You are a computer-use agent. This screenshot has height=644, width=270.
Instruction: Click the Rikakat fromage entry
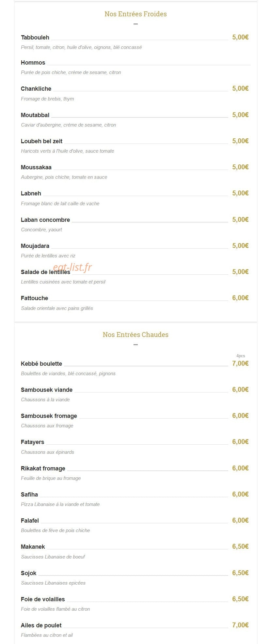43,468
